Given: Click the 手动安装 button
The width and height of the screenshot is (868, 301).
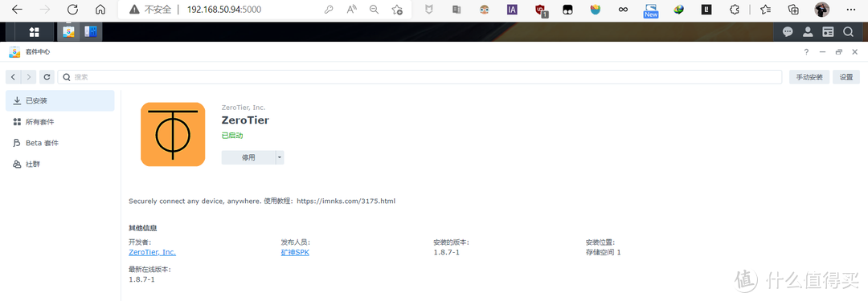Looking at the screenshot, I should point(809,78).
